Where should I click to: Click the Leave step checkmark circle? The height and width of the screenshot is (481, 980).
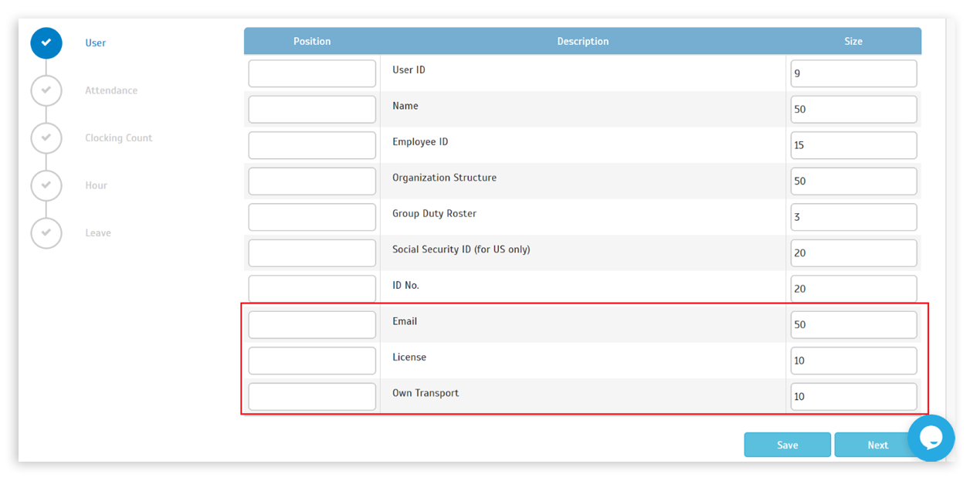[x=46, y=233]
